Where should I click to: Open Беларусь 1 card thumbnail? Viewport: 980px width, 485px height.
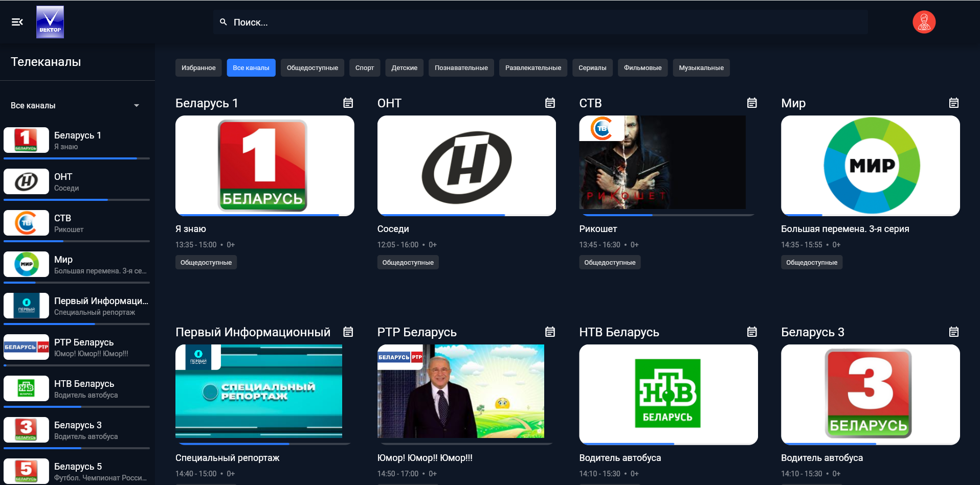point(265,166)
